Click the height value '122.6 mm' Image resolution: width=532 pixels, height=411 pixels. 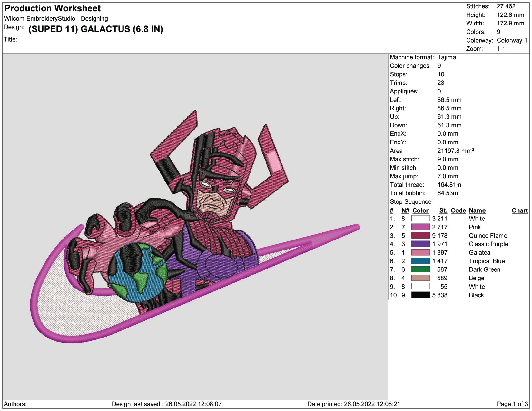tap(510, 15)
